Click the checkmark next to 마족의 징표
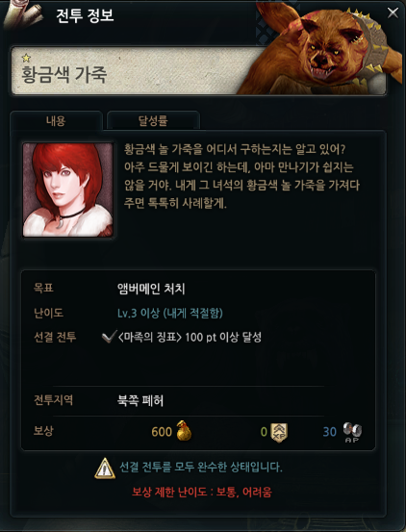 pos(109,337)
